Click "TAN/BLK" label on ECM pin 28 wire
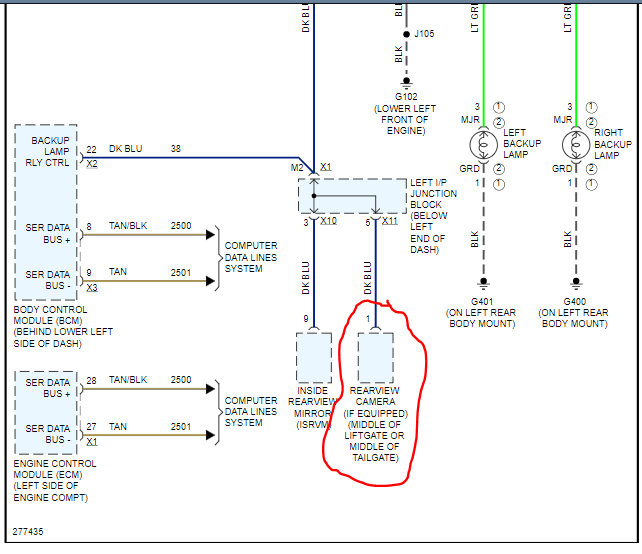Screen dimensions: 642x554 (128, 380)
